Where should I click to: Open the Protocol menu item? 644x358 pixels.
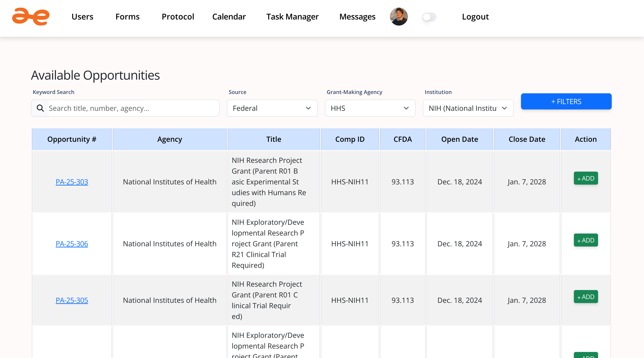[178, 17]
